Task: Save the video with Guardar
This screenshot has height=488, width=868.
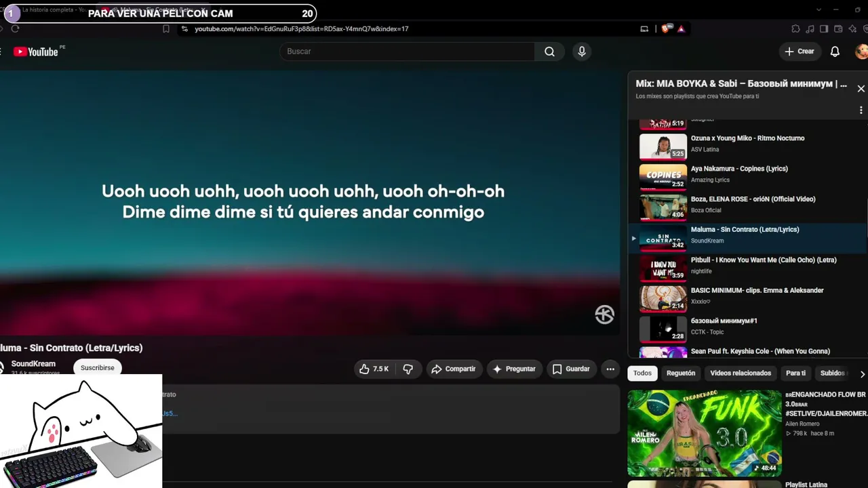Action: pyautogui.click(x=571, y=369)
